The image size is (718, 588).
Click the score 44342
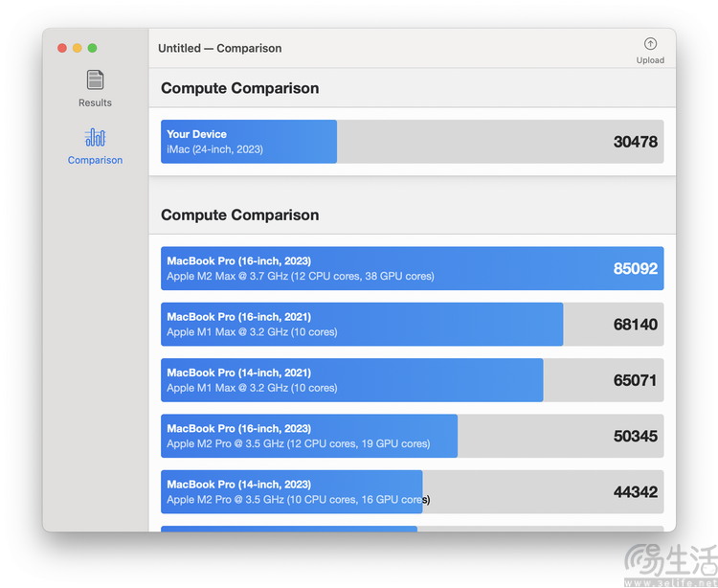[x=636, y=492]
